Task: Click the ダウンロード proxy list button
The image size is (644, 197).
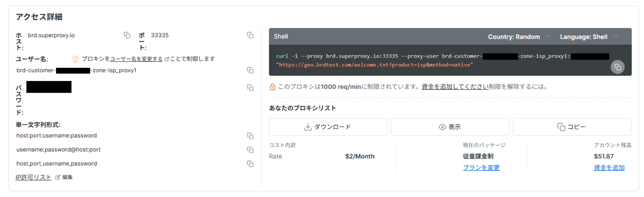Action: coord(328,127)
